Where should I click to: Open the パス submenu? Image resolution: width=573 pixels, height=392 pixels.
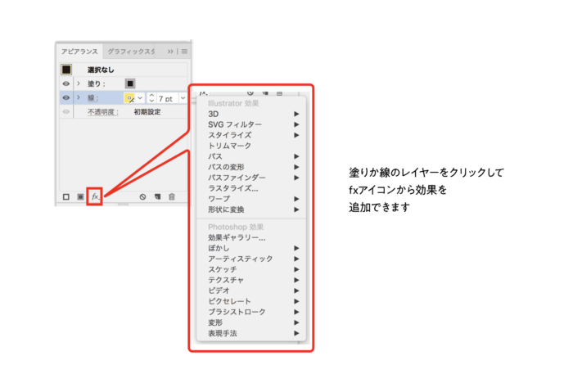tap(251, 156)
